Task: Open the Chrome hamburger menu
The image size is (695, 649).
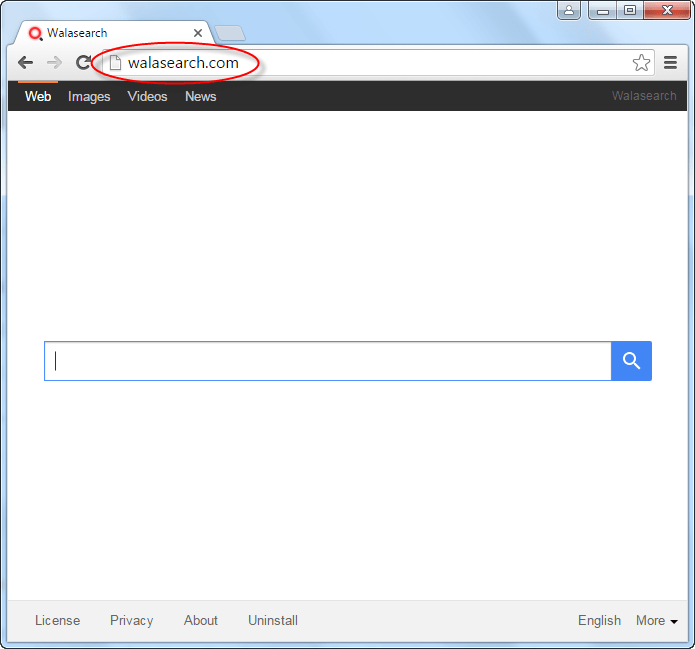Action: [x=670, y=63]
